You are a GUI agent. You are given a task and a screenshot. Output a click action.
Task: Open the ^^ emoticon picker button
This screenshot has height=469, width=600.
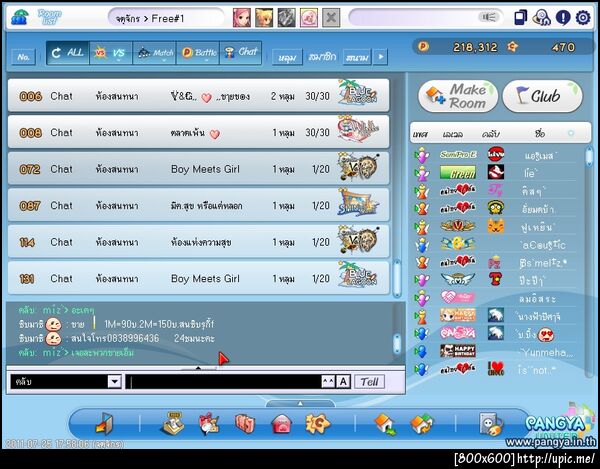click(328, 381)
